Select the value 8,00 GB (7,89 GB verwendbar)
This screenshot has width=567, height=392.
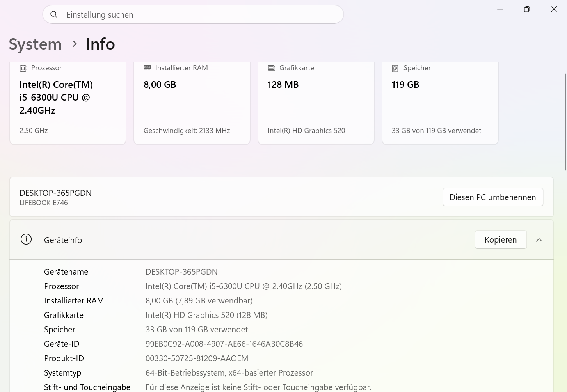tap(199, 301)
